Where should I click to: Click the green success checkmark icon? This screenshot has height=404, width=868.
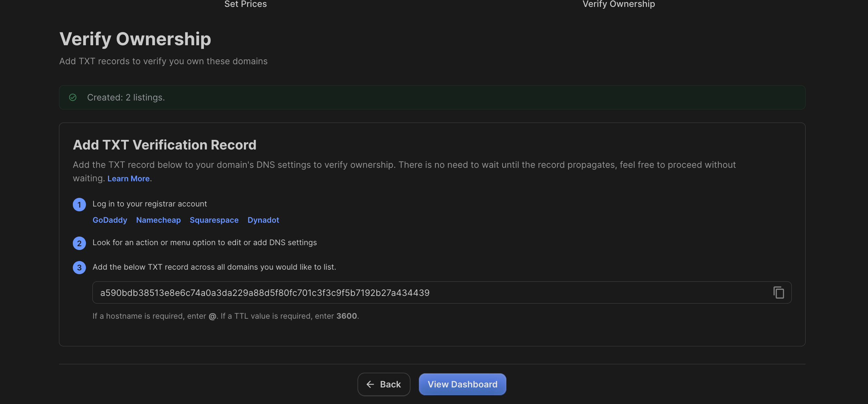click(x=73, y=97)
